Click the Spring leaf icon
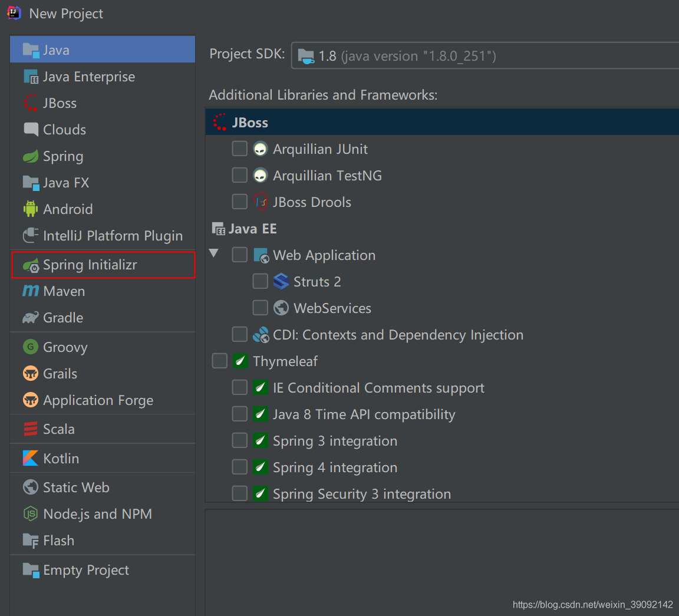Image resolution: width=679 pixels, height=616 pixels. point(31,156)
